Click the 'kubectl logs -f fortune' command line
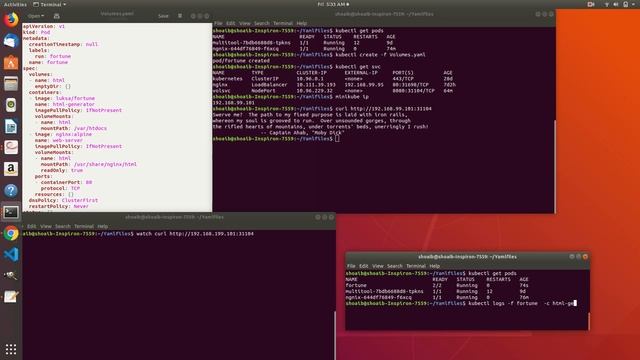The height and width of the screenshot is (360, 640). 461,303
